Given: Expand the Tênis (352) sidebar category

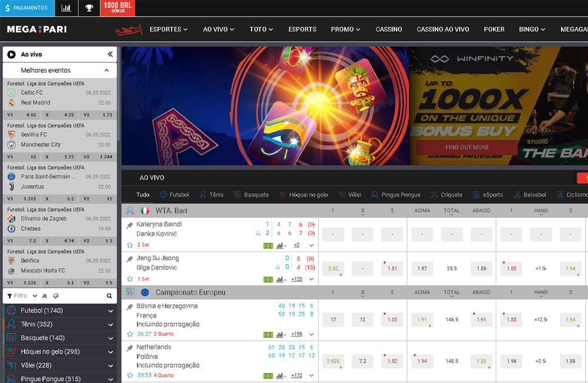Looking at the screenshot, I should coord(111,324).
